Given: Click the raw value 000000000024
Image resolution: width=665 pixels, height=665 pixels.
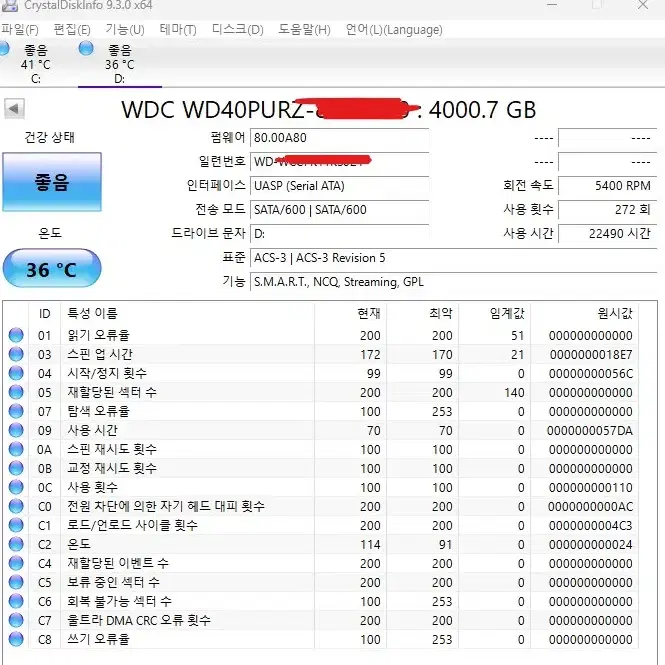Looking at the screenshot, I should pyautogui.click(x=590, y=545).
